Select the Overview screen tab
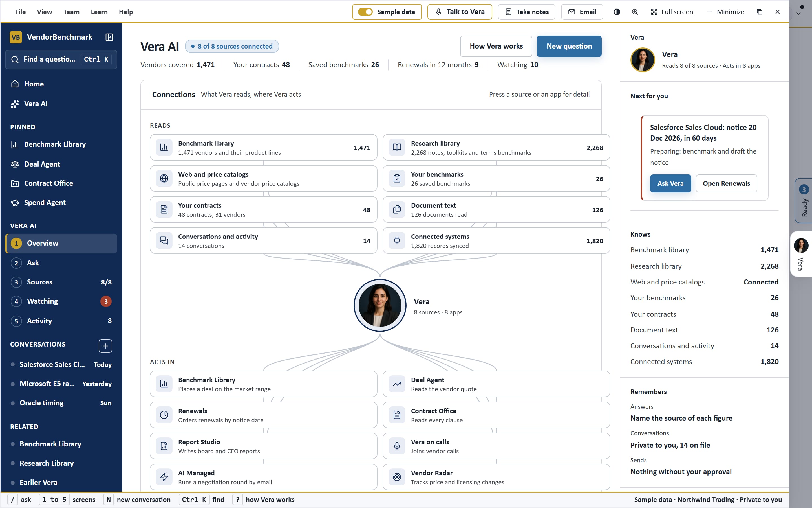This screenshot has height=508, width=812. 61,243
